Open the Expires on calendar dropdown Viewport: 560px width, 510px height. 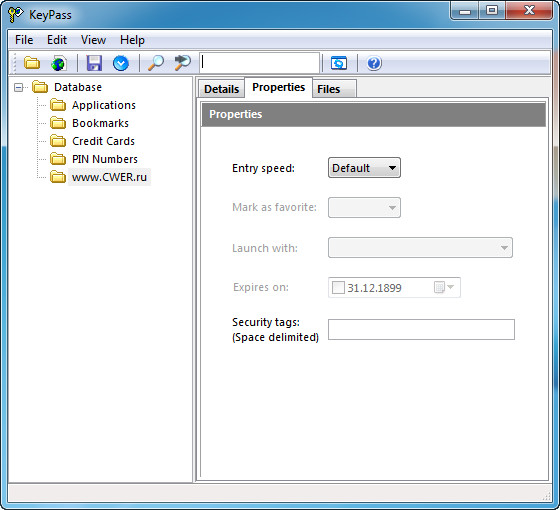coord(444,287)
